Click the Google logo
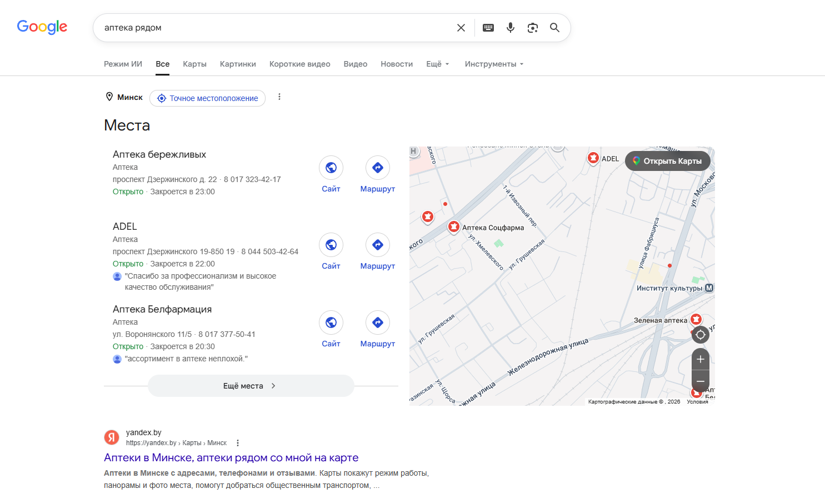This screenshot has height=504, width=825. point(42,27)
